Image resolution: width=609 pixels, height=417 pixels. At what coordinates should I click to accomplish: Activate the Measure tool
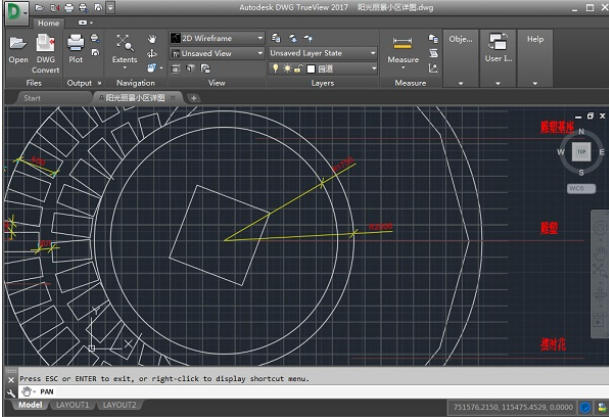tap(402, 44)
